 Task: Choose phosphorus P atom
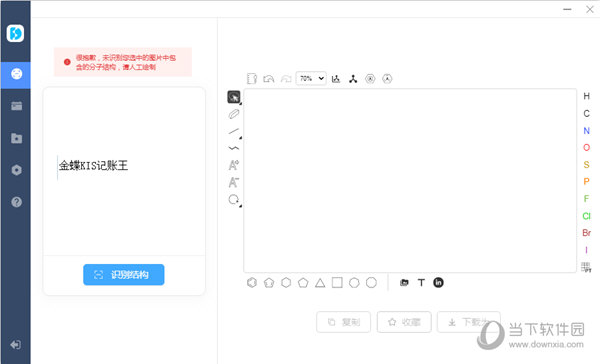pos(586,181)
